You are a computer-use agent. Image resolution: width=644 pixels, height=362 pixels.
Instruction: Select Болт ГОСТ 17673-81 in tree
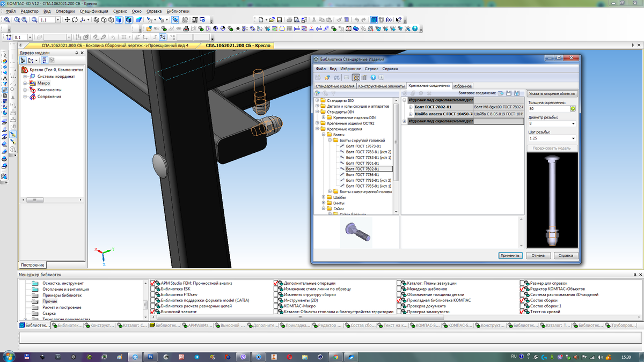click(363, 146)
